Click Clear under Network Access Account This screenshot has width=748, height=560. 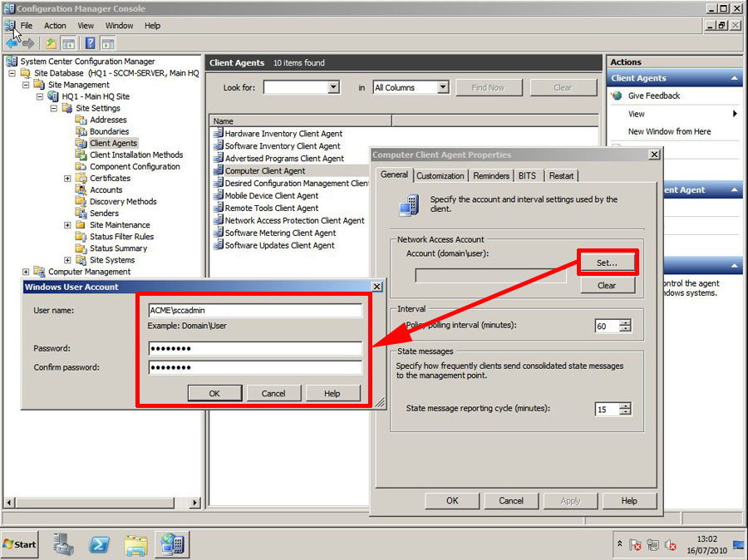607,285
